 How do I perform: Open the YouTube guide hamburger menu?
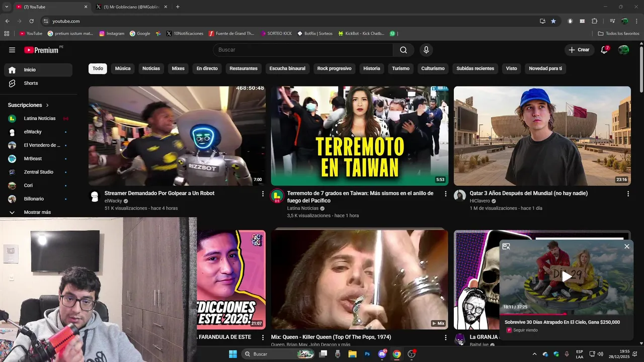(12, 50)
